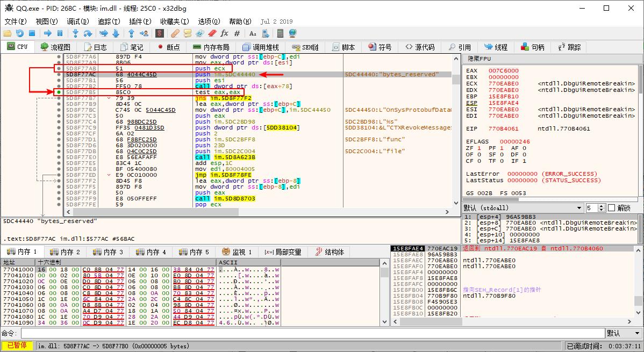This screenshot has width=644, height=352.
Task: Open the Scylla 'S' toolbar icon
Action: coord(159,33)
